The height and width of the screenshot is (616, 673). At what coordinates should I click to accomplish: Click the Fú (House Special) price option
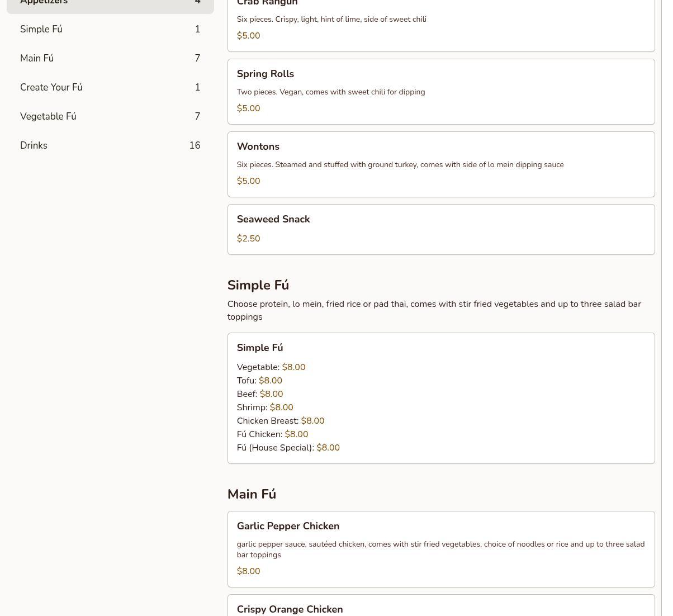pyautogui.click(x=328, y=448)
